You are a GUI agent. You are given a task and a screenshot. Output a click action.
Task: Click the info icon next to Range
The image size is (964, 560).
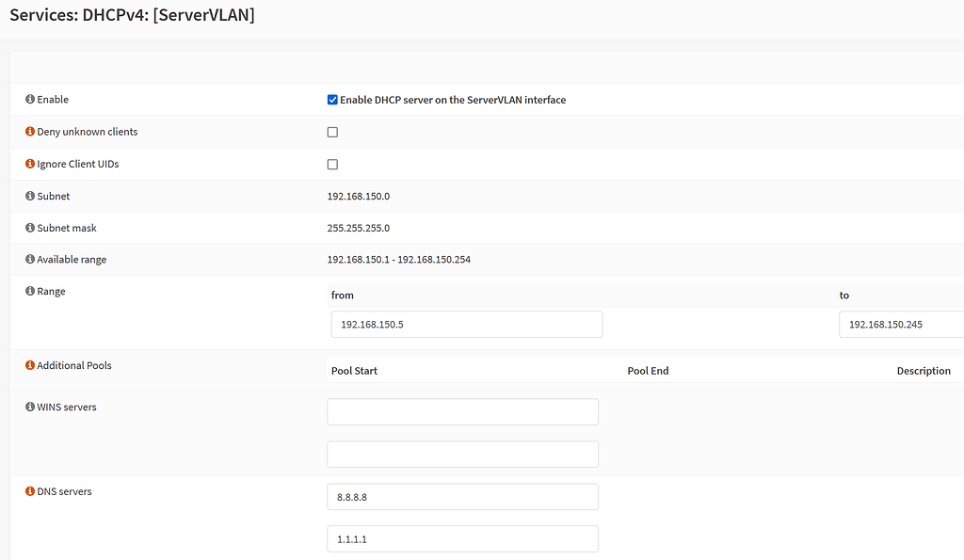click(x=30, y=292)
